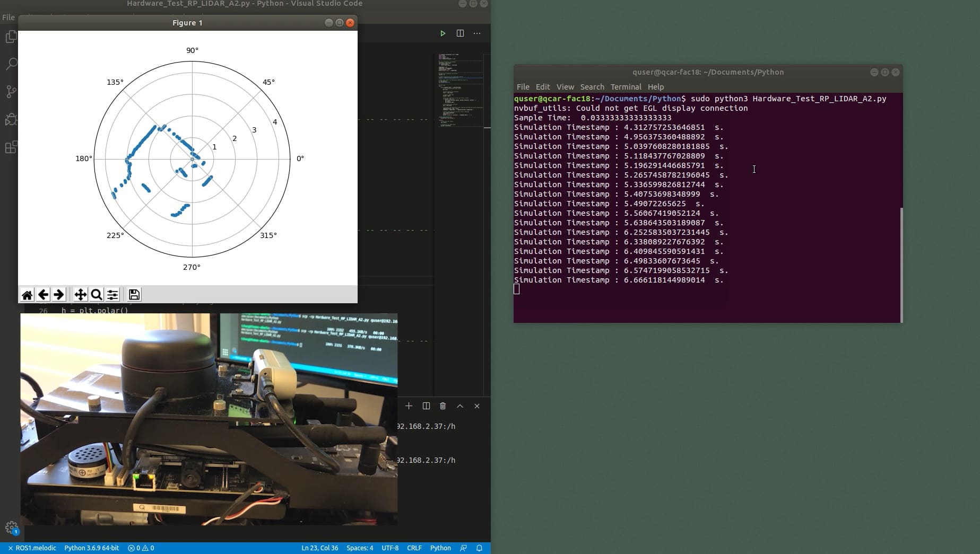The width and height of the screenshot is (980, 554).
Task: Click the CRLF line ending indicator
Action: pyautogui.click(x=414, y=548)
